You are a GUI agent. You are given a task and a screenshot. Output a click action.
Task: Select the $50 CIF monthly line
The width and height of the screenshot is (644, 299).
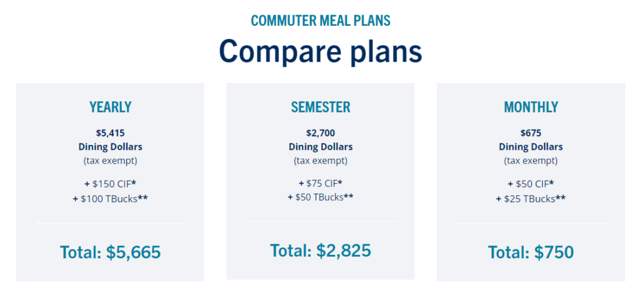click(531, 184)
